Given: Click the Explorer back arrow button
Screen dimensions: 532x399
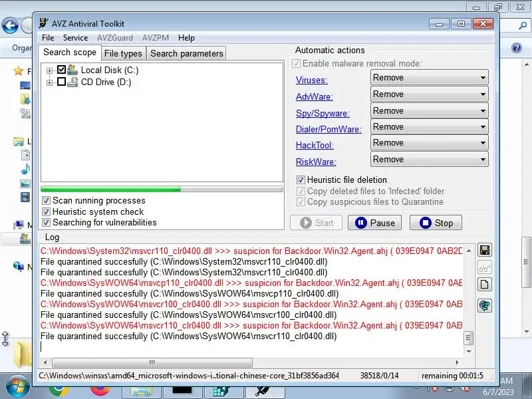Looking at the screenshot, I should 10,26.
